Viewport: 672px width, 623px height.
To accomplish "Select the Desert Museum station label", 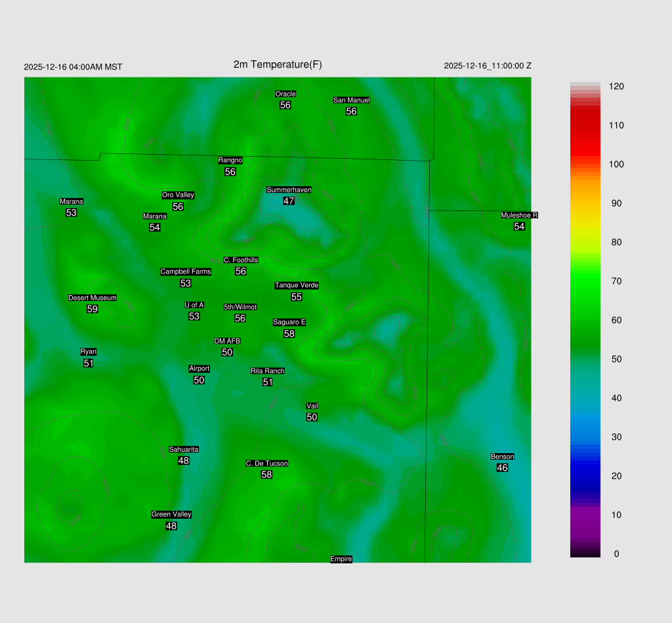I will (93, 298).
